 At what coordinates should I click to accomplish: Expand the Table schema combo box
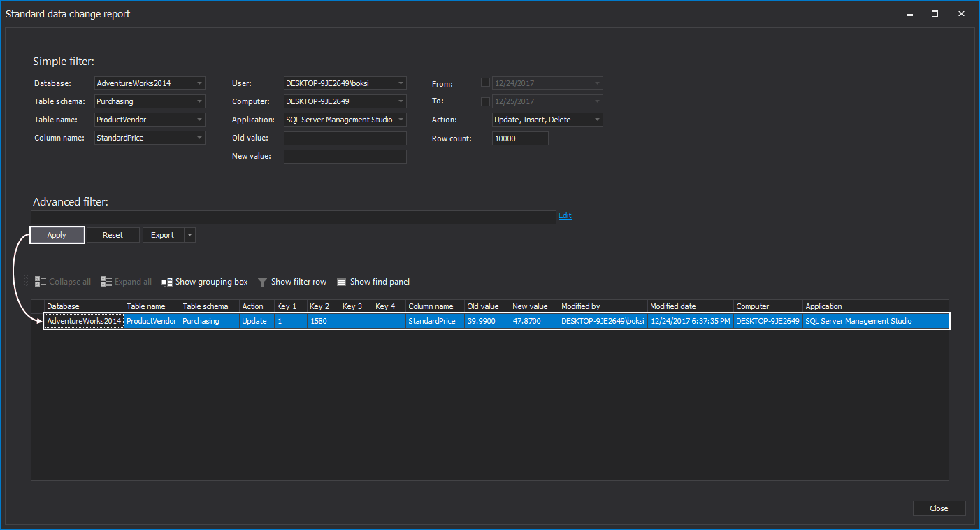pos(199,101)
